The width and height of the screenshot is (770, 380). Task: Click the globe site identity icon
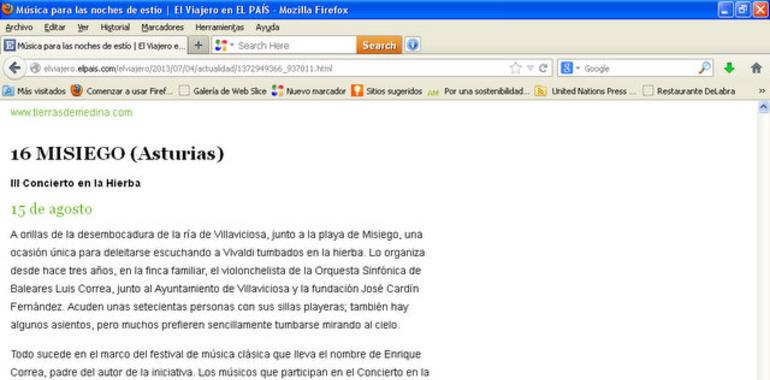click(35, 69)
